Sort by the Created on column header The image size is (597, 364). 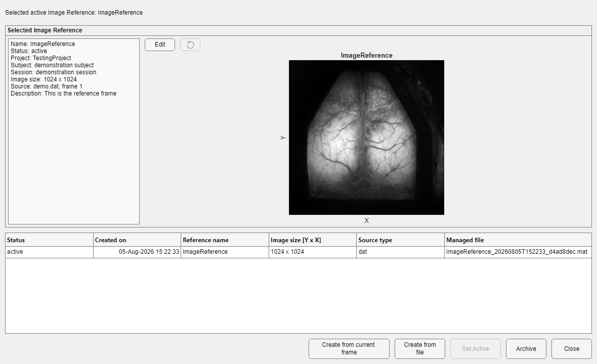137,240
